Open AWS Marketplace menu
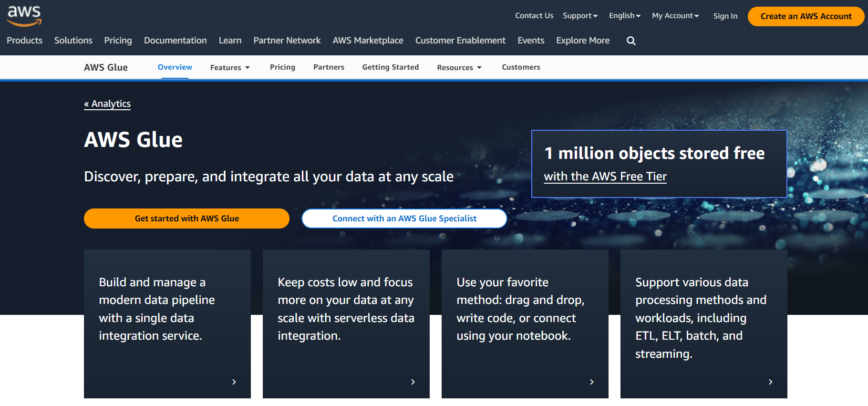Viewport: 868px width, 406px height. (368, 41)
